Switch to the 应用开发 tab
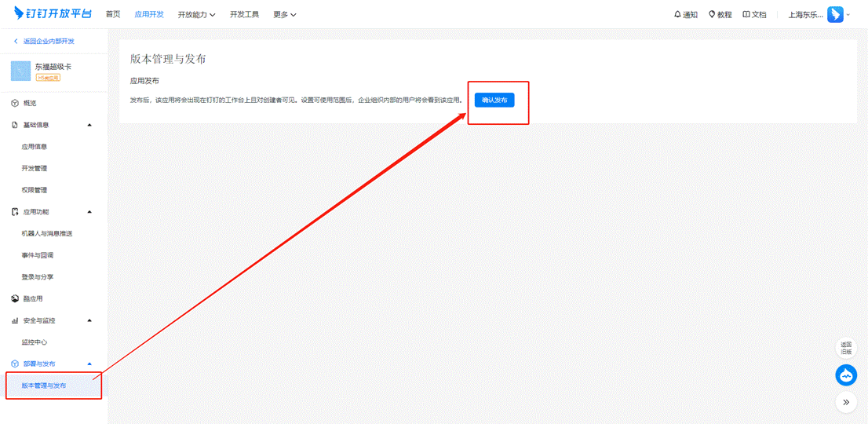 pyautogui.click(x=149, y=14)
